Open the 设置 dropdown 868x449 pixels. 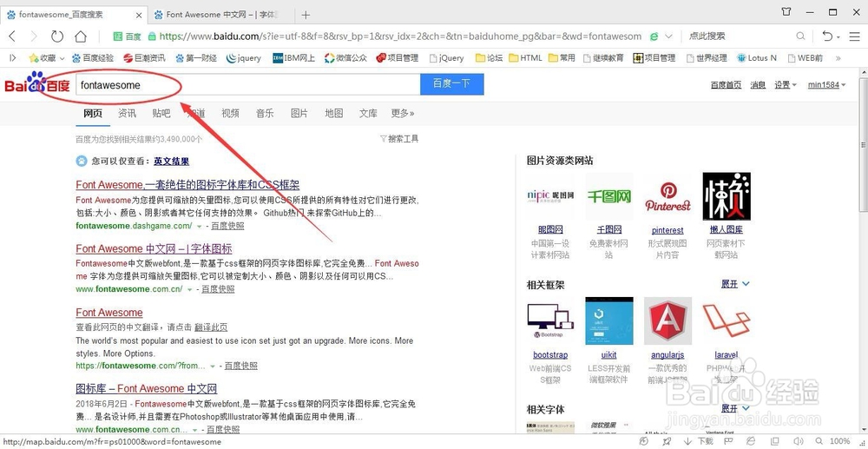pyautogui.click(x=786, y=85)
